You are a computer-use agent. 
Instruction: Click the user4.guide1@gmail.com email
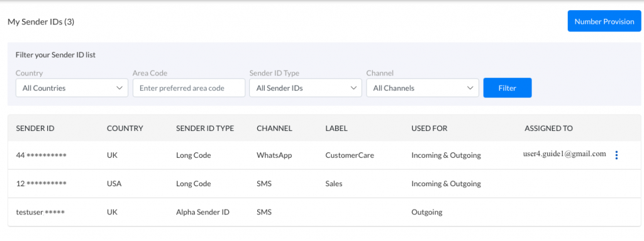click(564, 154)
